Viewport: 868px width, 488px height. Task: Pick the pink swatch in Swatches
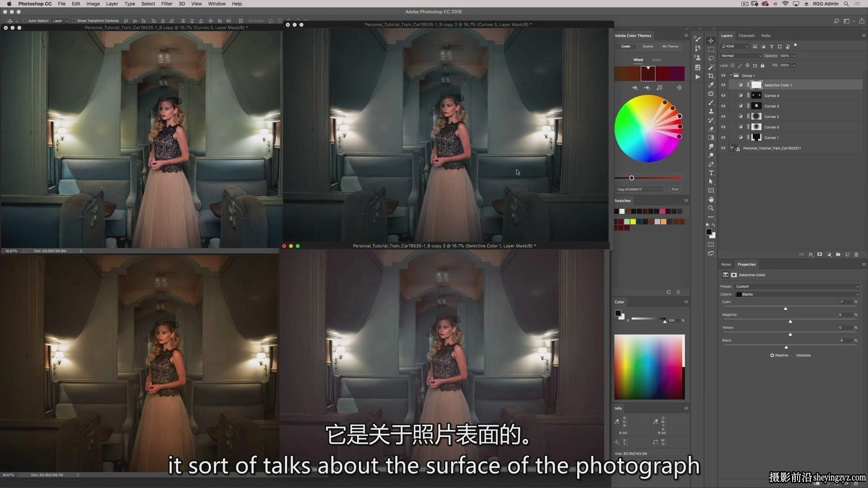tap(662, 211)
